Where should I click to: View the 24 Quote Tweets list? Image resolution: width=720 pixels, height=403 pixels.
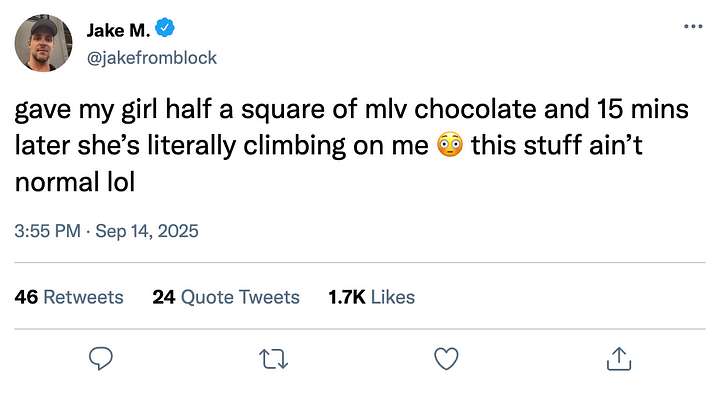point(226,297)
